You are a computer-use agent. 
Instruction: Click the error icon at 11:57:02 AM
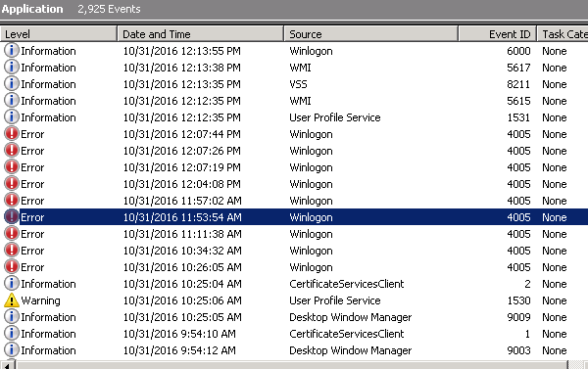click(x=12, y=200)
